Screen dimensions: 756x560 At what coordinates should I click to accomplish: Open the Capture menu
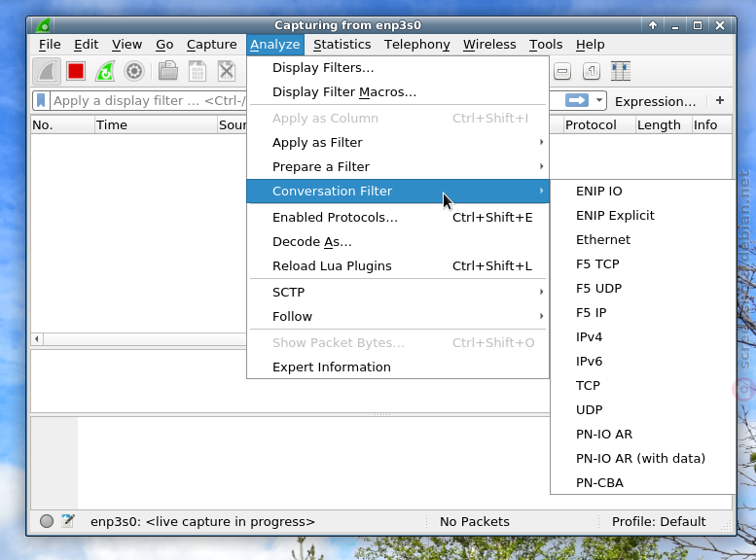[x=212, y=45]
